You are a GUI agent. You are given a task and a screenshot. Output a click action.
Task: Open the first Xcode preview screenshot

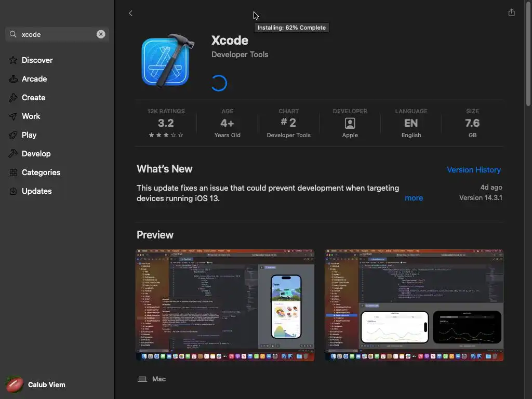[x=225, y=305]
